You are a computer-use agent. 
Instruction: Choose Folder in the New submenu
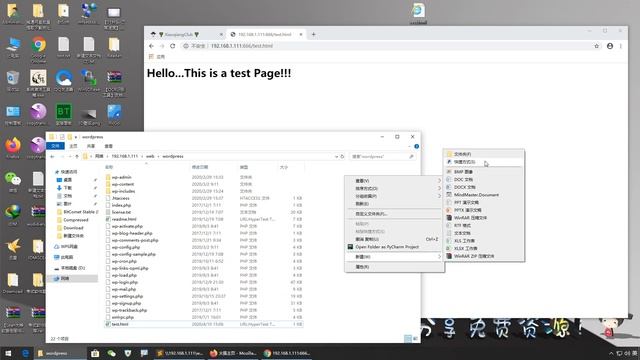click(484, 154)
